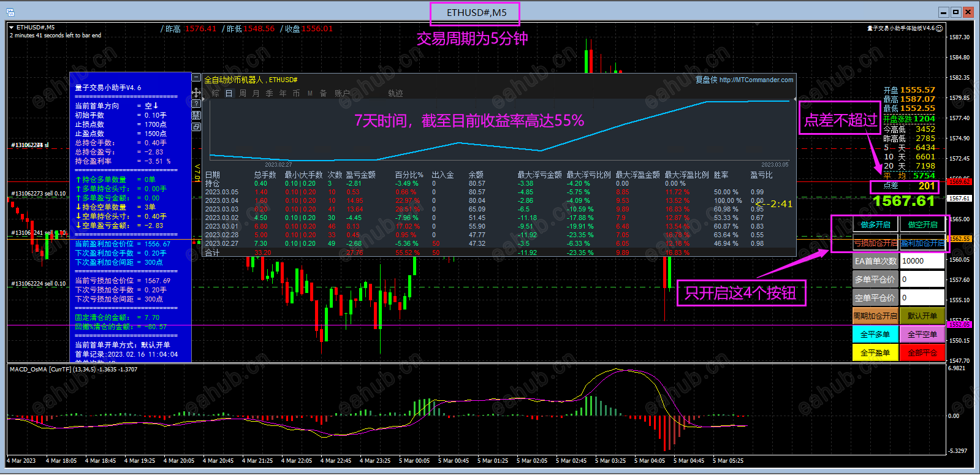
Task: Click the 总手数 column header
Action: tap(265, 175)
